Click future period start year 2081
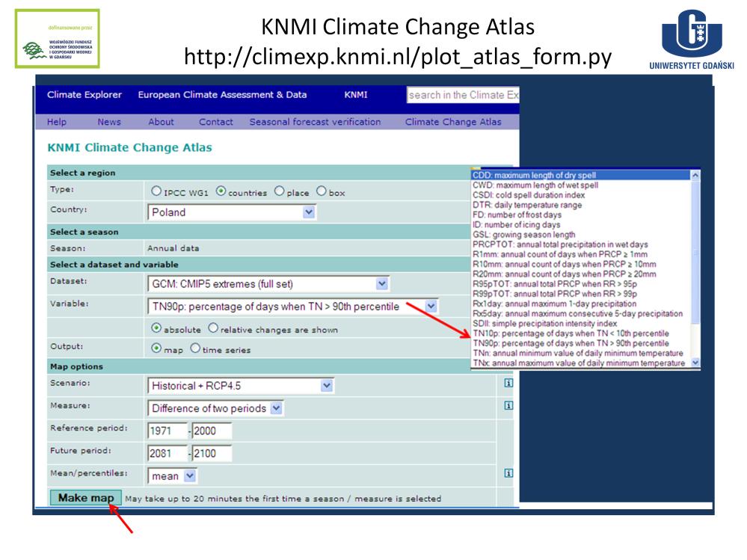 [x=167, y=453]
